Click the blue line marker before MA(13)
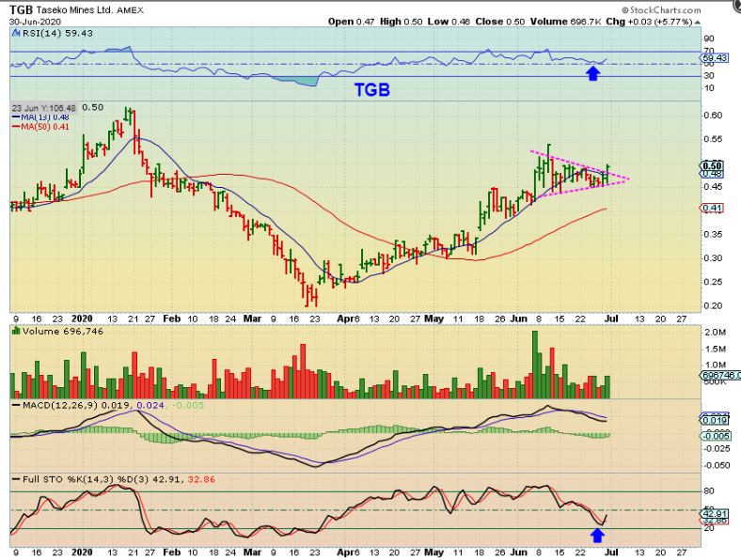 pyautogui.click(x=16, y=117)
